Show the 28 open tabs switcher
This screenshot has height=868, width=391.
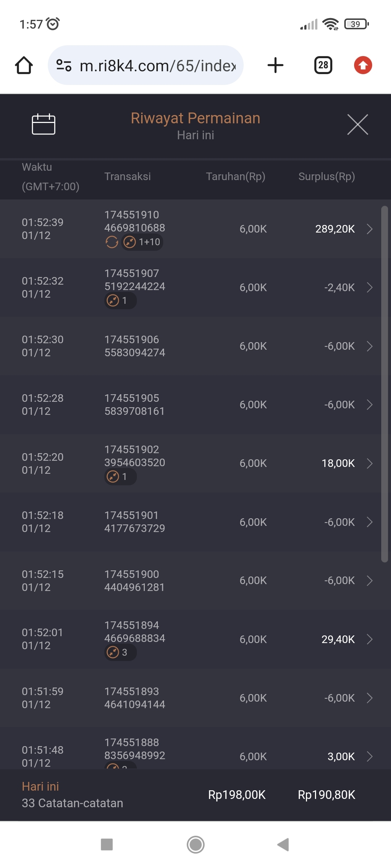tap(323, 65)
